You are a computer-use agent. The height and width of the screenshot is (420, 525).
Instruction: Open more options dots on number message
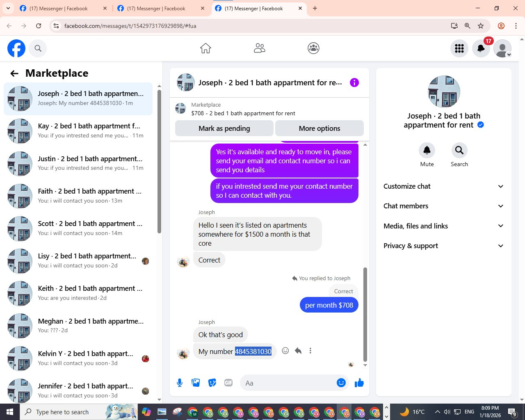pos(310,351)
